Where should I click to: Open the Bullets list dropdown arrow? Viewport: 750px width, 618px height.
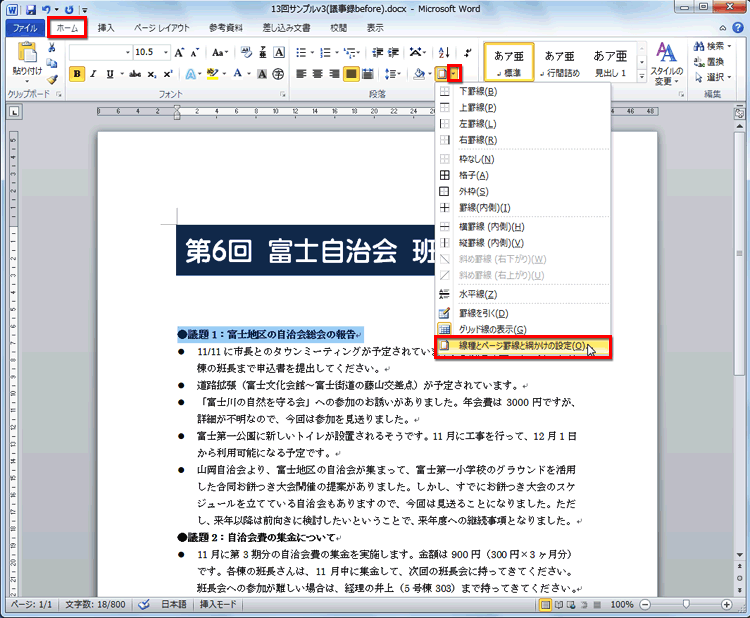pyautogui.click(x=312, y=52)
